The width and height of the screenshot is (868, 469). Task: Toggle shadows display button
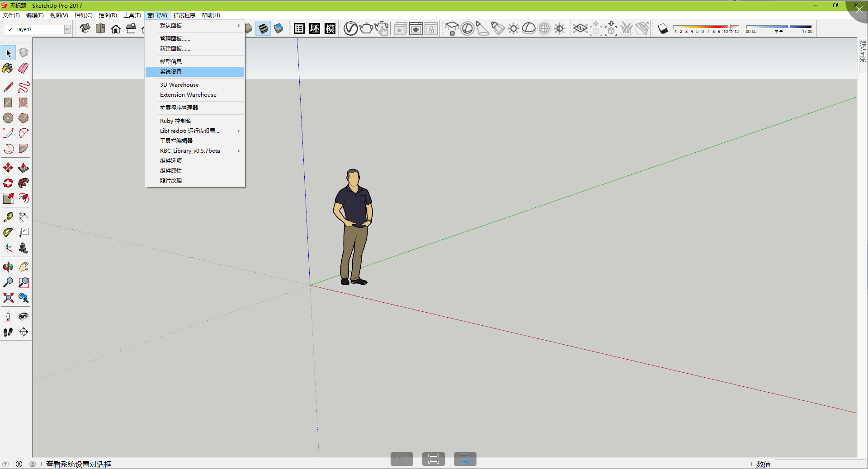coord(663,29)
